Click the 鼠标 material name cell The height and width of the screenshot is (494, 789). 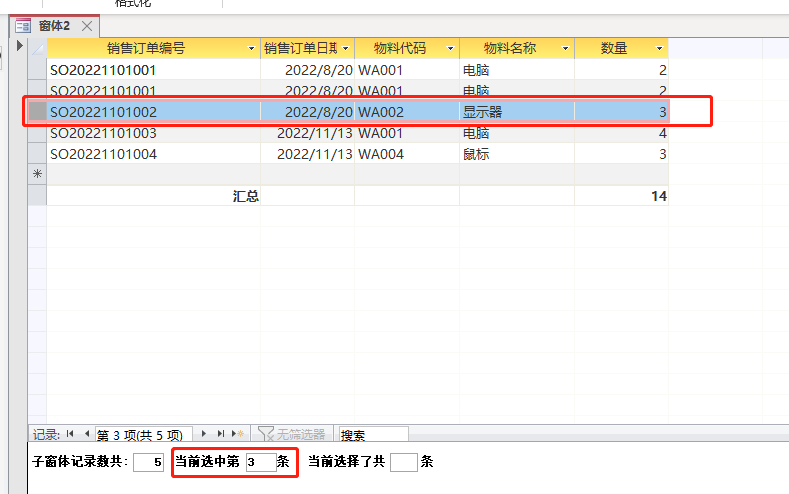click(517, 154)
